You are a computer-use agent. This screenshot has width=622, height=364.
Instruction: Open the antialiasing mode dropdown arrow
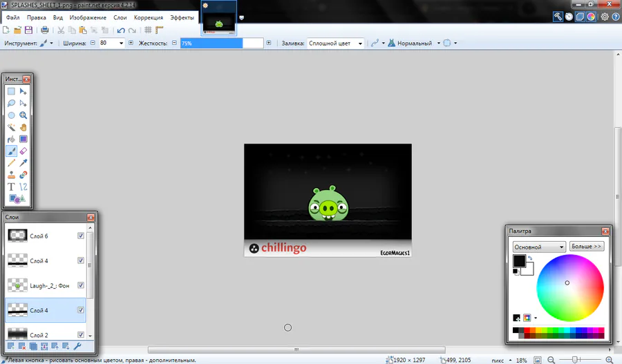coord(383,43)
